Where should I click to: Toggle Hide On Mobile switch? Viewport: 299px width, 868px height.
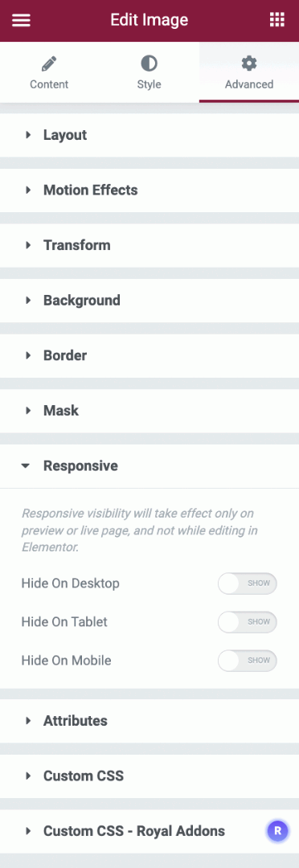(x=247, y=661)
